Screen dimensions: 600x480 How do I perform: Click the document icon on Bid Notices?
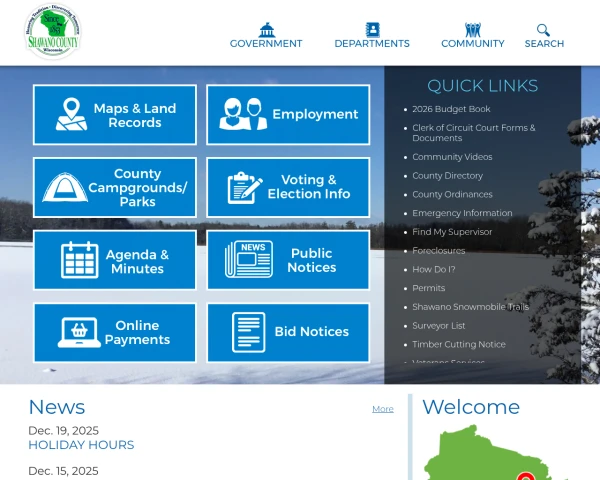tap(249, 332)
